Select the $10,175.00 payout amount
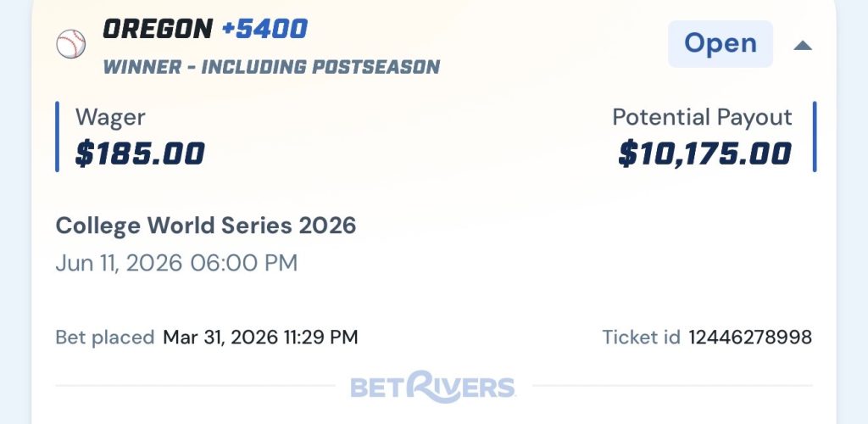The height and width of the screenshot is (424, 868). pos(704,154)
